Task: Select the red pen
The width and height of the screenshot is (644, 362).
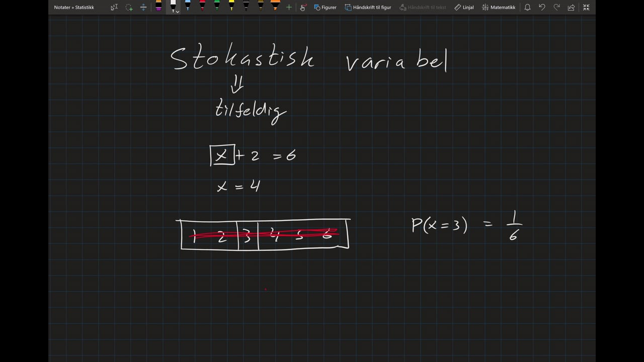Action: click(202, 6)
